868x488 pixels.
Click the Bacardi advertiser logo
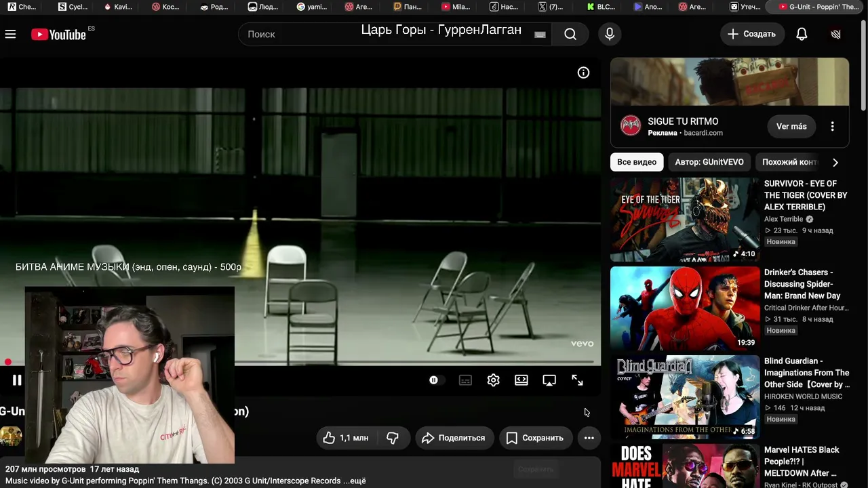[x=631, y=125]
